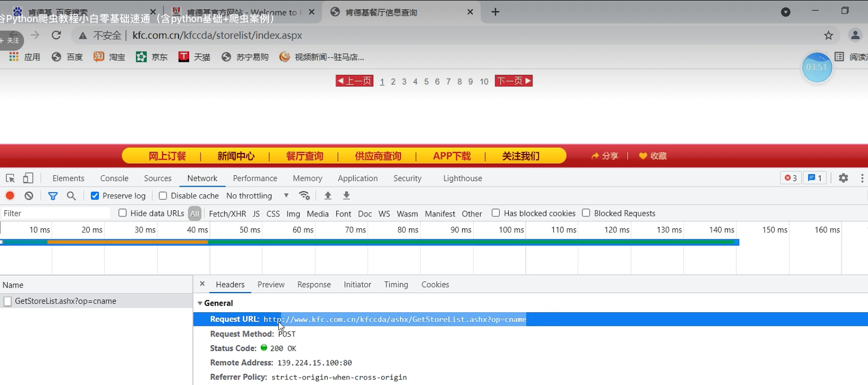Filter requests by Img type
This screenshot has width=868, height=385.
[x=293, y=214]
